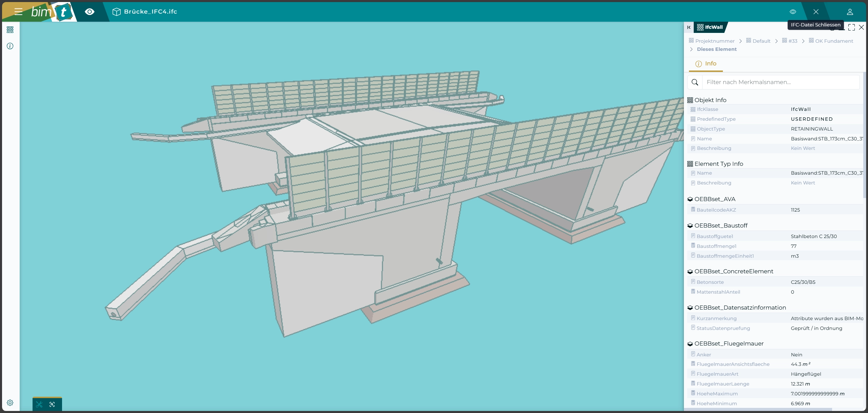This screenshot has height=413, width=868.
Task: Click the wall structure icon in left sidebar
Action: pyautogui.click(x=10, y=30)
